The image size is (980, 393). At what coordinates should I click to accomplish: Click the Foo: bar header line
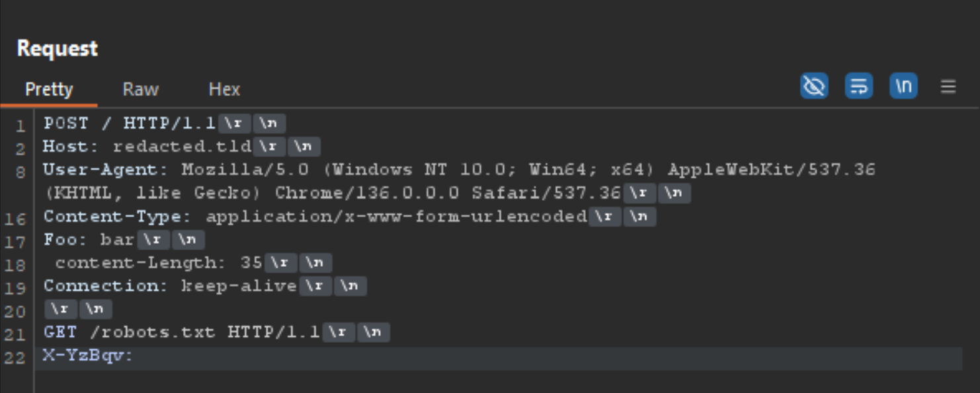click(89, 239)
